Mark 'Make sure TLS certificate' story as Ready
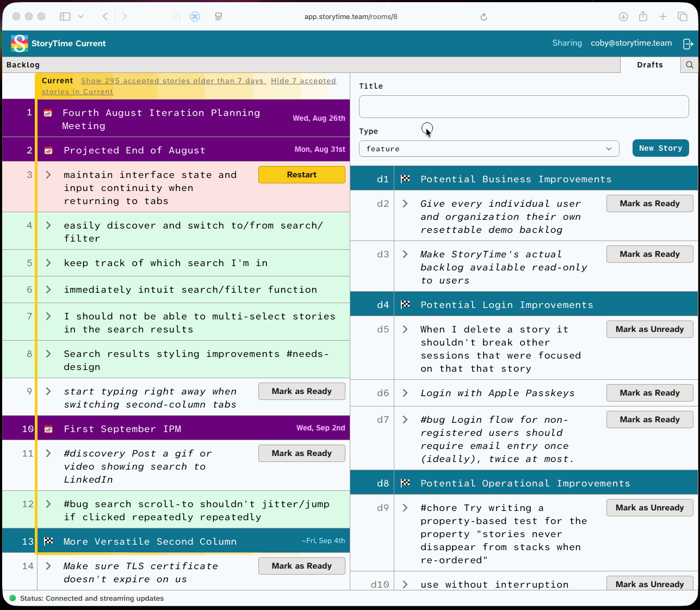Screen dimensions: 700x610 [302, 566]
